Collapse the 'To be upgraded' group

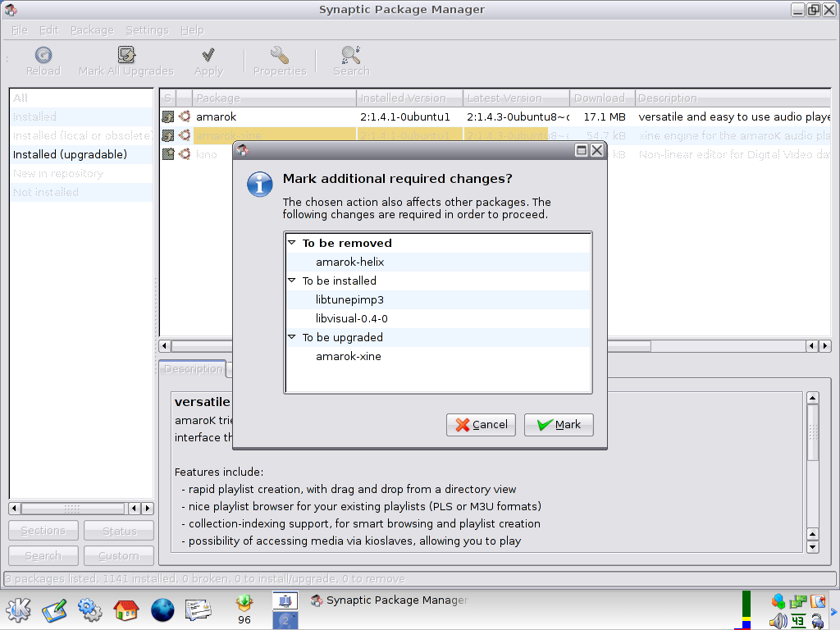coord(292,337)
